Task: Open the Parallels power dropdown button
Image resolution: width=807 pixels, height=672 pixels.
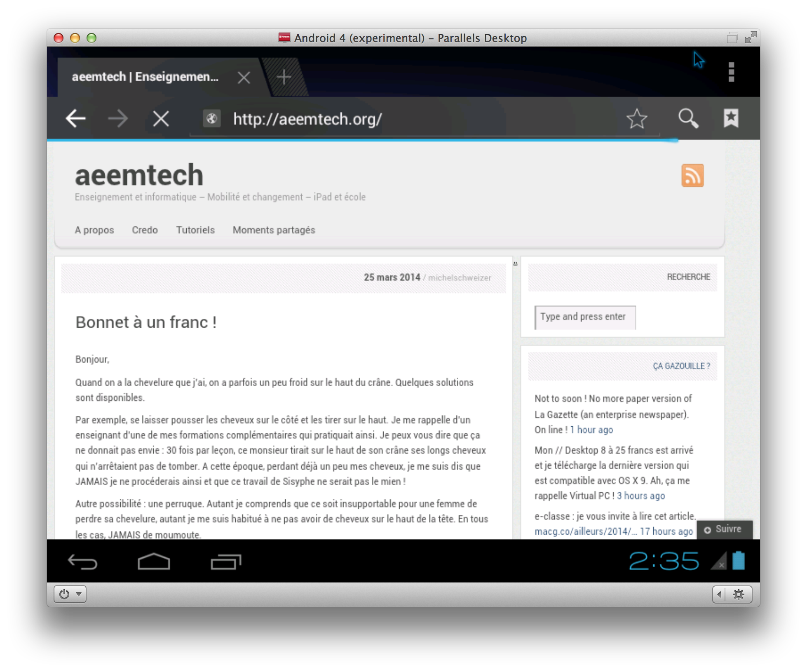Action: coord(70,594)
